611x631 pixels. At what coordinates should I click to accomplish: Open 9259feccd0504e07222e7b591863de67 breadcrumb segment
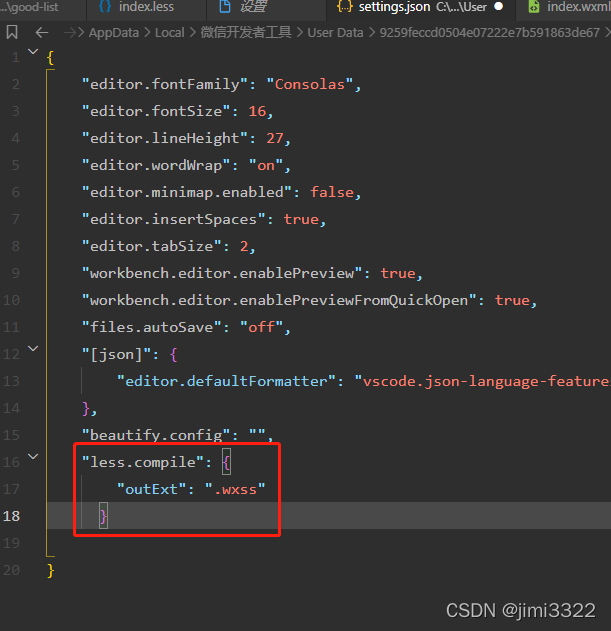[490, 33]
